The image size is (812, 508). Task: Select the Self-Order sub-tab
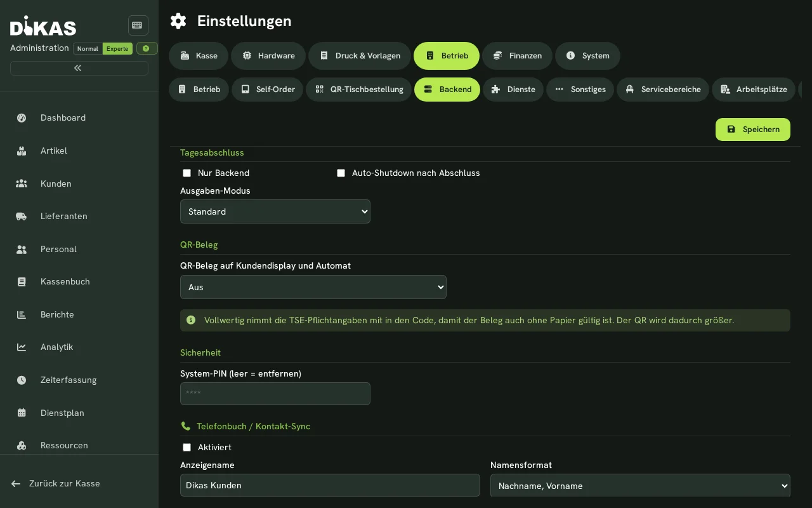pyautogui.click(x=268, y=90)
